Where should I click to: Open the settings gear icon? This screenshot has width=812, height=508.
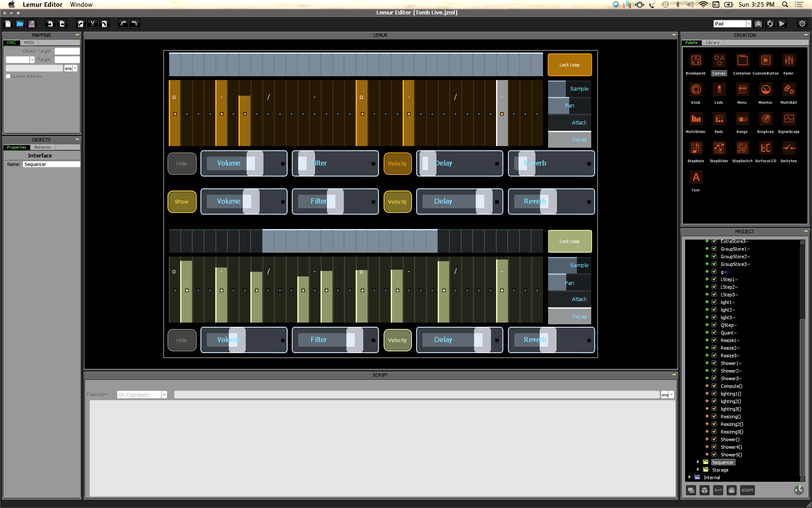click(x=802, y=24)
